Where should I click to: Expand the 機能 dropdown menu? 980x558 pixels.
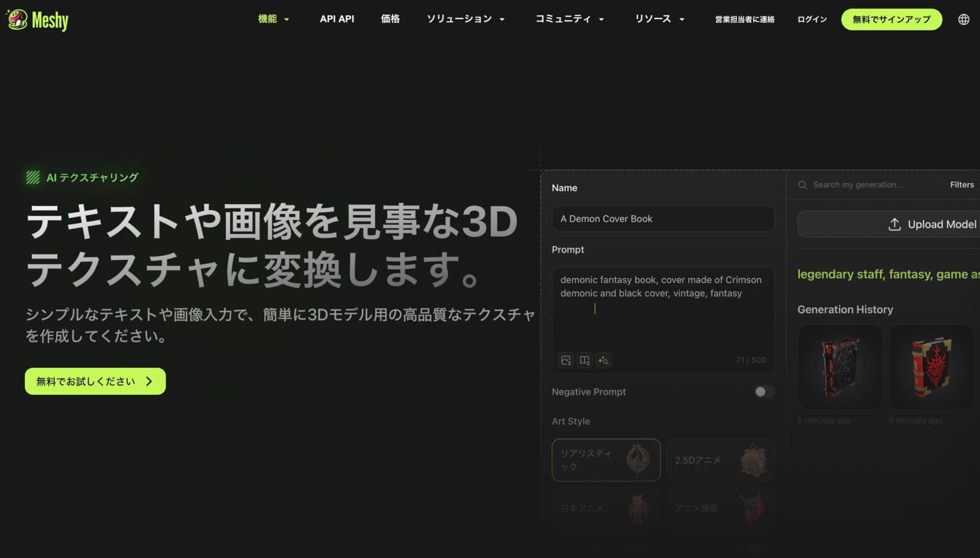(273, 19)
